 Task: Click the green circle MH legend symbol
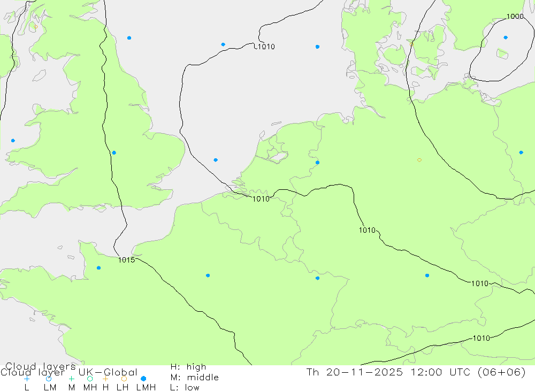point(90,379)
